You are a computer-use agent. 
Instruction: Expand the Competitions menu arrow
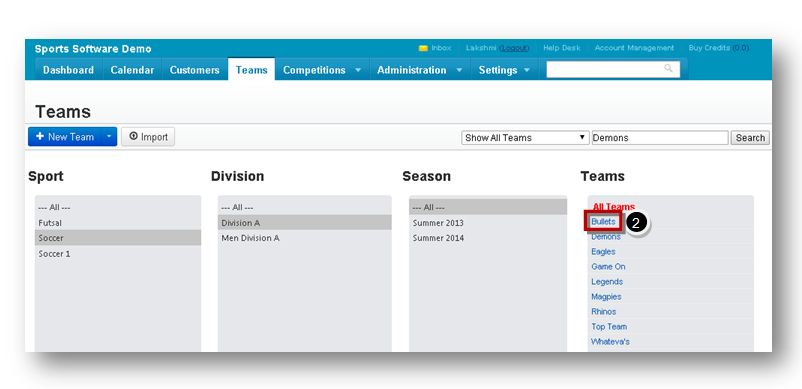pos(358,70)
